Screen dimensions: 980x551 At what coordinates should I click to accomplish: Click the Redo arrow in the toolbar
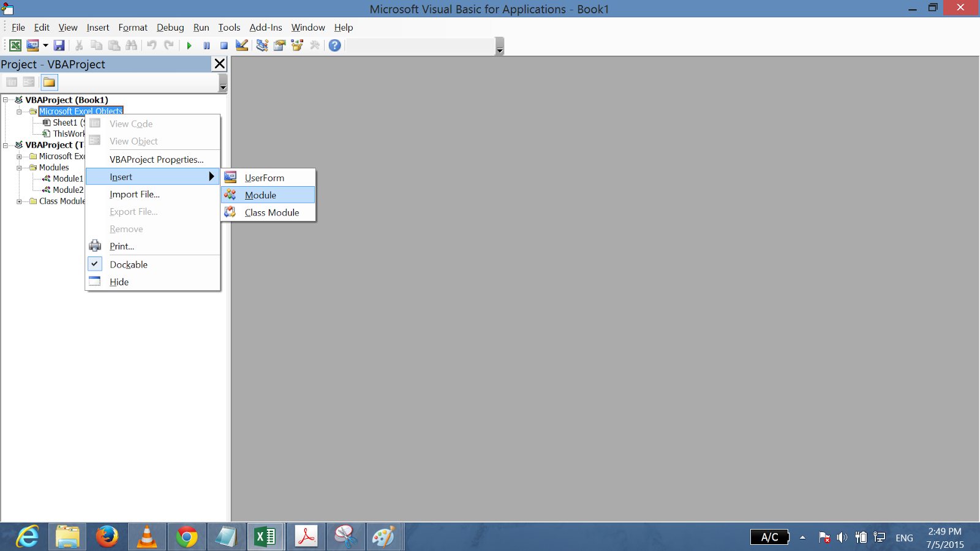tap(169, 45)
